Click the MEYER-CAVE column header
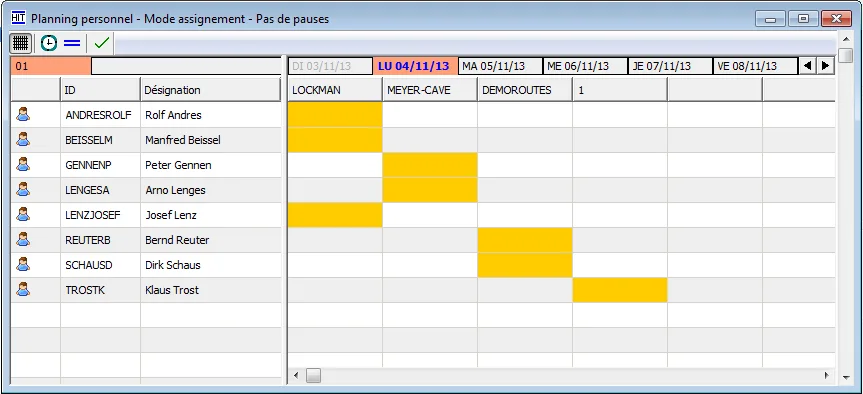Viewport: 863px width, 394px height. [430, 90]
